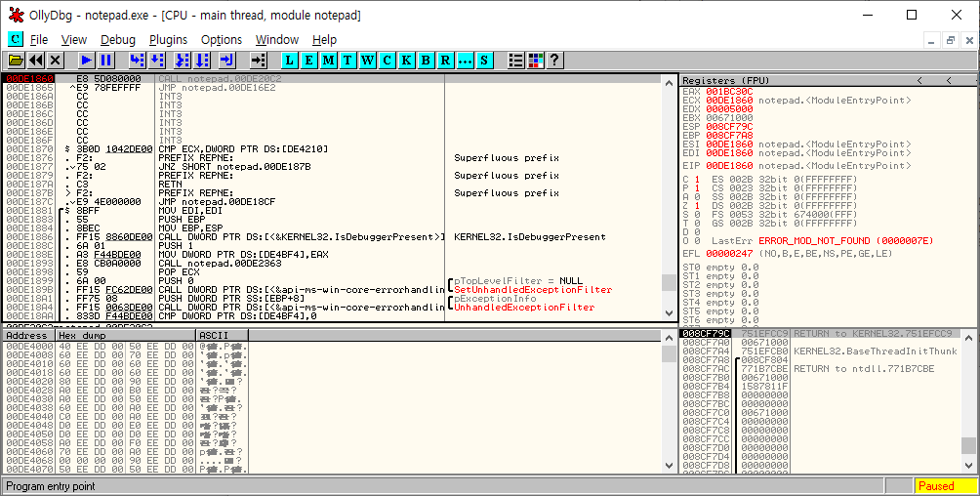Click the Hex dump column header
This screenshot has width=980, height=496.
tap(127, 335)
